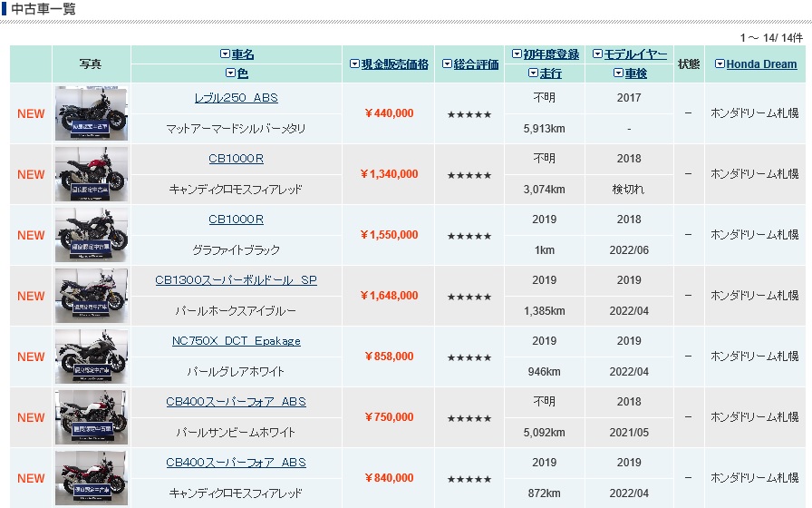
Task: Click the sort arrow icon beside 現金販売価格
Action: [x=354, y=63]
